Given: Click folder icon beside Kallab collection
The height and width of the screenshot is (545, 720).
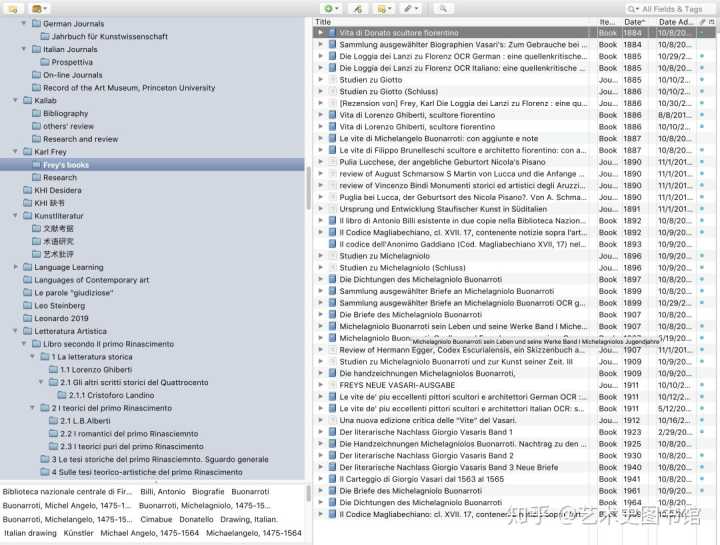Looking at the screenshot, I should [x=28, y=100].
